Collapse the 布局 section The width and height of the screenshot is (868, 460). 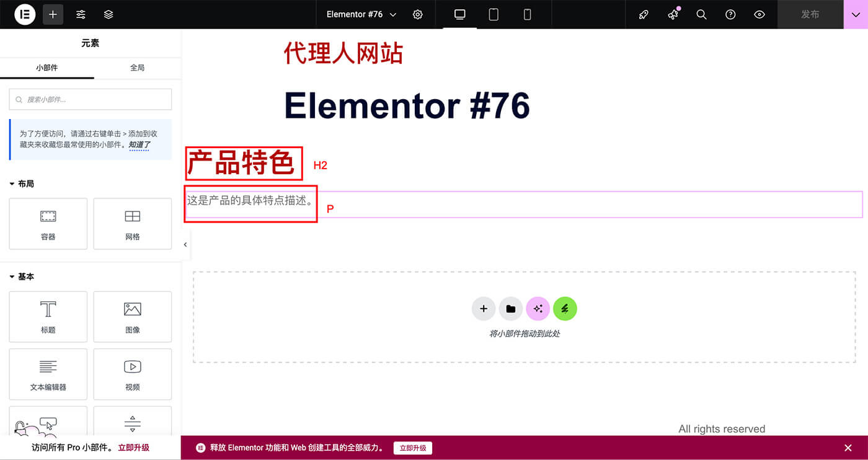[x=22, y=184]
